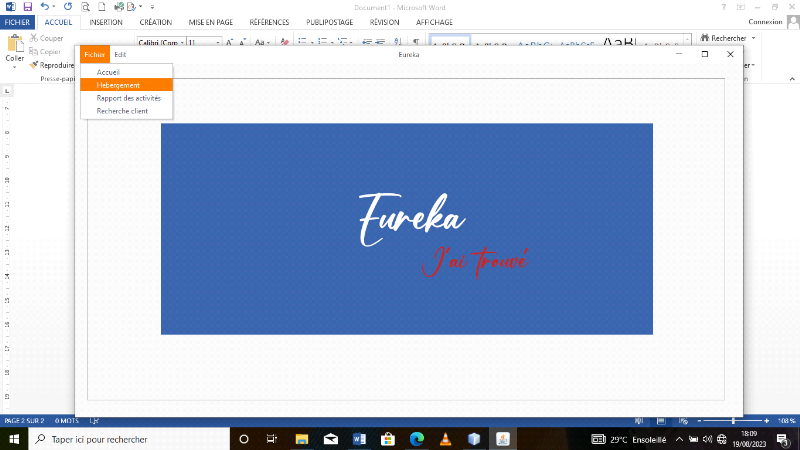Undo the last action in Word
The image size is (800, 450).
(x=44, y=7)
